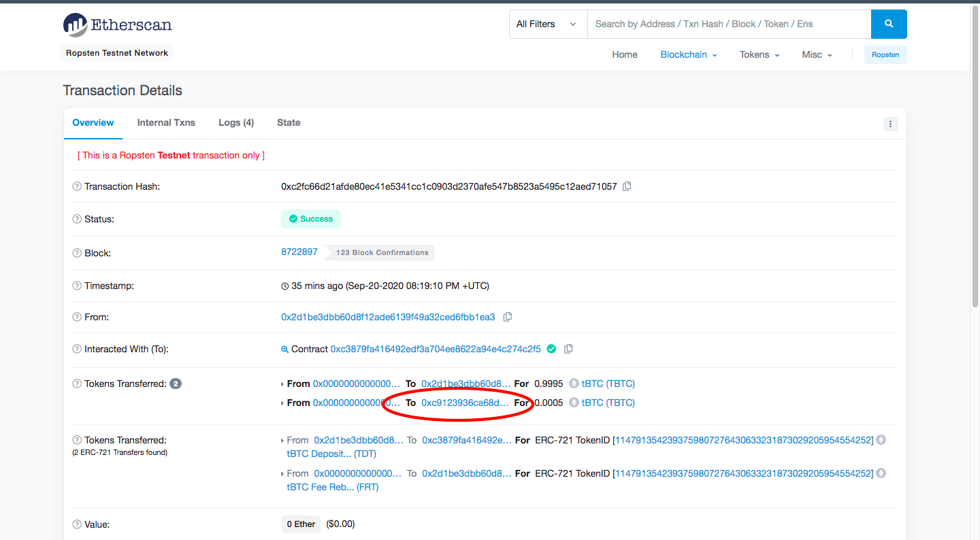Viewport: 980px width, 540px height.
Task: Open To address 0xc9123936ca68d... link
Action: click(x=465, y=403)
